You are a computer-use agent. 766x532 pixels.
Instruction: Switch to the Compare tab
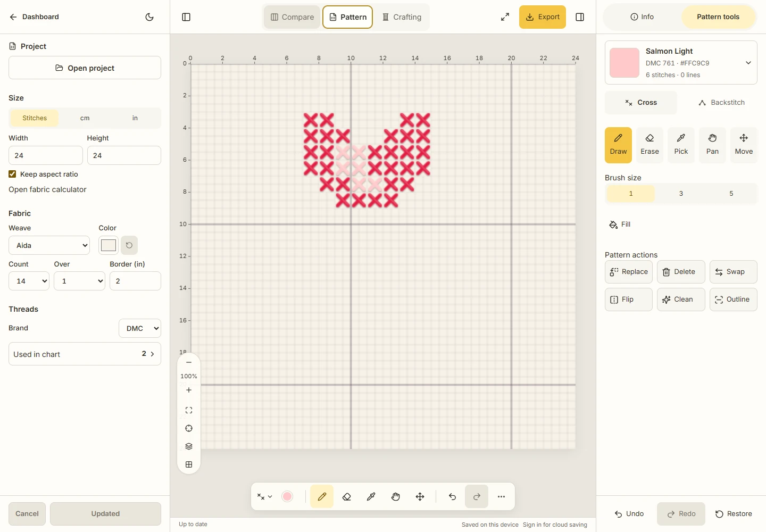click(292, 17)
